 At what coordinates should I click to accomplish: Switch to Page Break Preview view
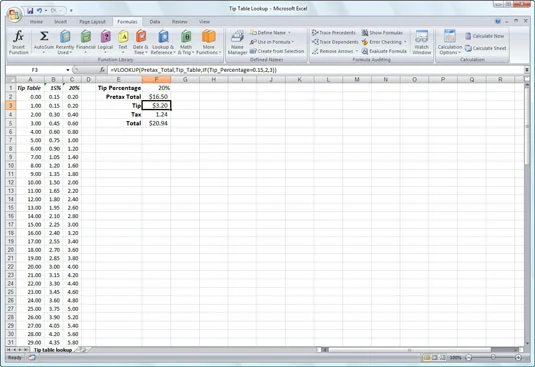click(443, 357)
